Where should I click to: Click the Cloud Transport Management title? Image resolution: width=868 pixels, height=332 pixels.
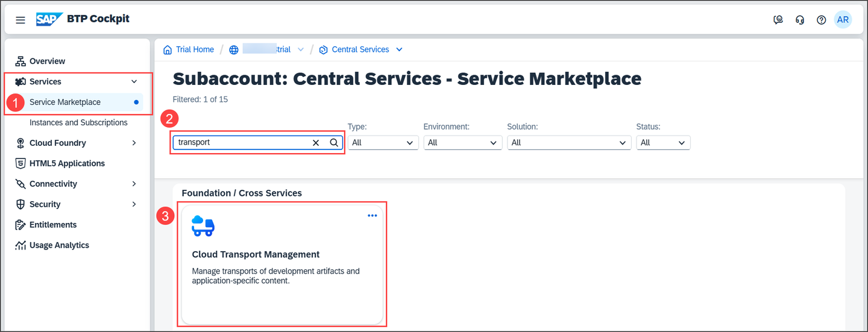pyautogui.click(x=256, y=254)
